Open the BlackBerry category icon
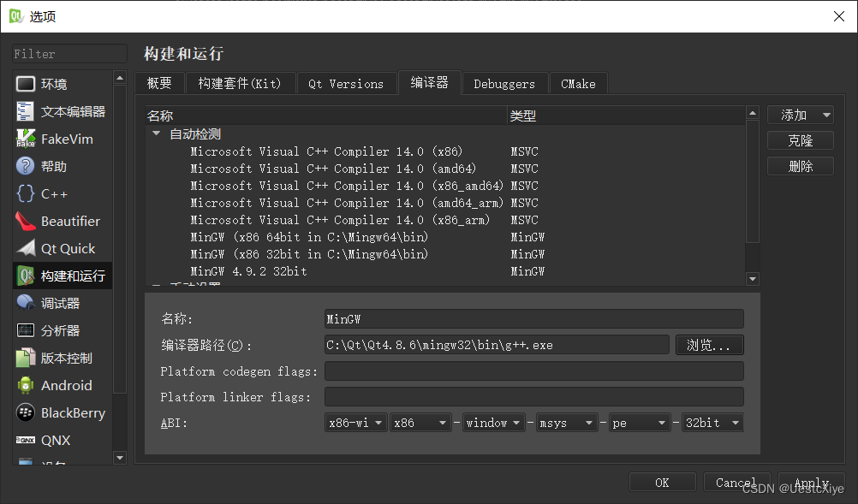858x504 pixels. (x=25, y=412)
